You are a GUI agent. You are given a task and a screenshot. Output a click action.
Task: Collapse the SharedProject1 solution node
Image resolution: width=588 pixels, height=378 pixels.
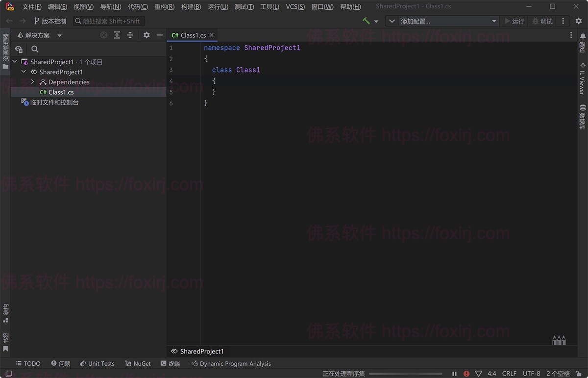(14, 61)
